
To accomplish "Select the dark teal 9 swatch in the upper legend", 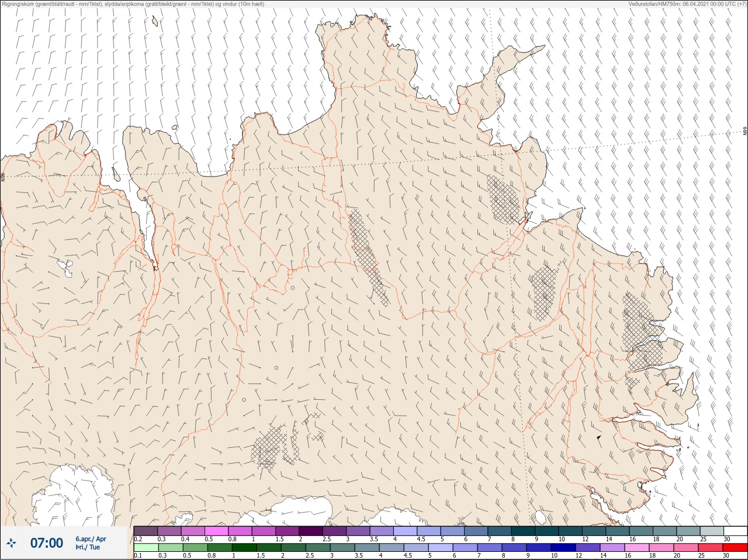I will [x=547, y=531].
